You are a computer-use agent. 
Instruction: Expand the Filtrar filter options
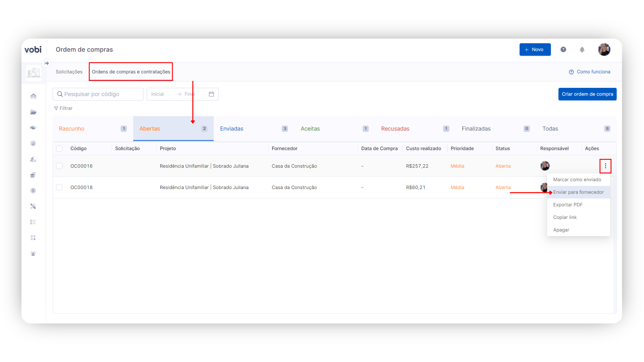point(63,108)
